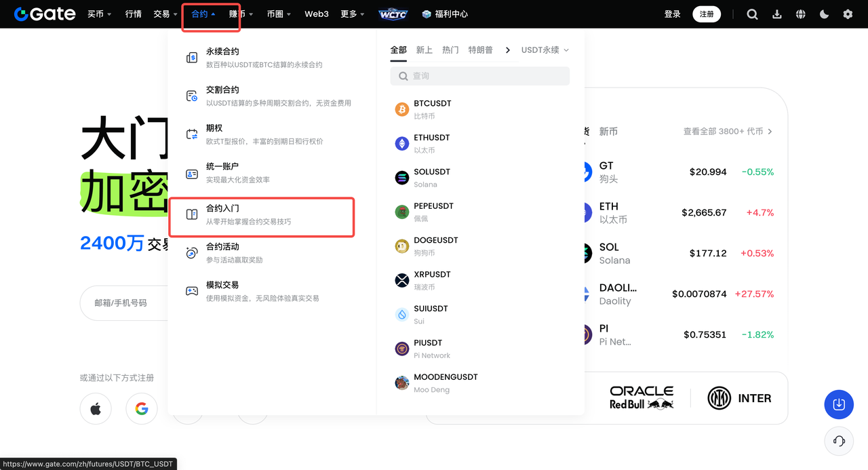Toggle dark mode with the moon icon
Screen dimensions: 868x470
click(824, 14)
